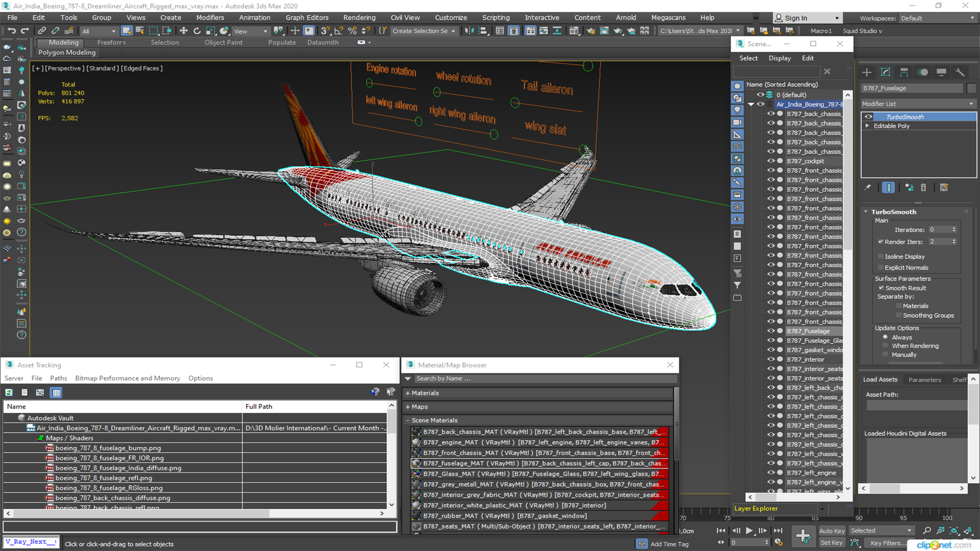Enable Explicit Normals checkbox
This screenshot has height=551, width=980.
880,267
